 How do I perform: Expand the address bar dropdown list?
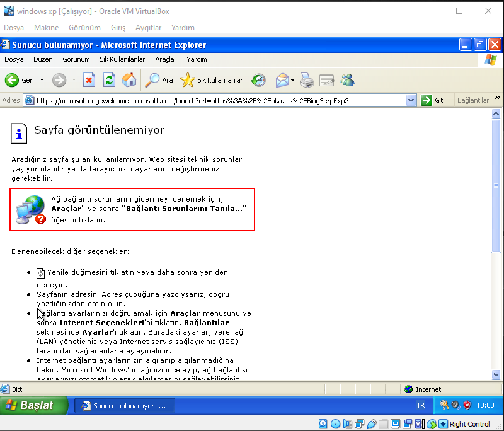(x=411, y=101)
